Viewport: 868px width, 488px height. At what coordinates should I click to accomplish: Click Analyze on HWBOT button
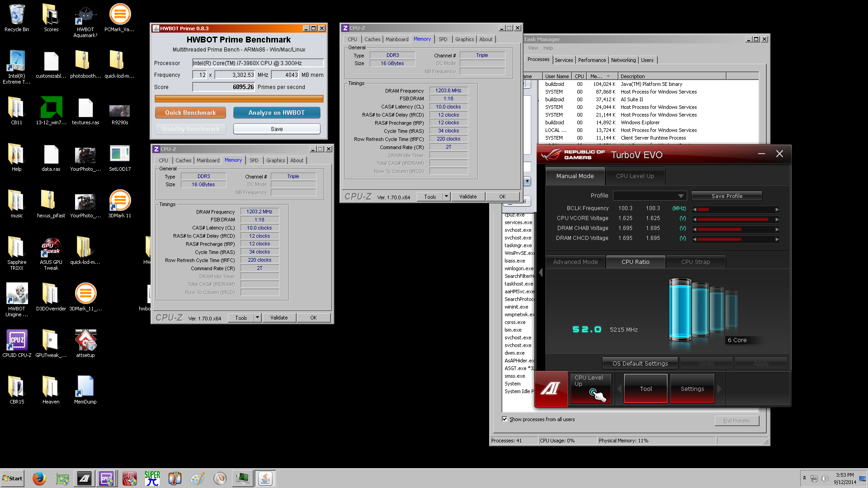pos(277,113)
